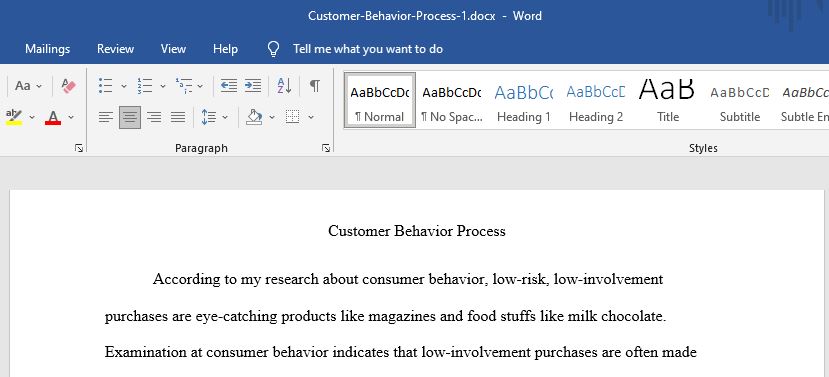Apply the Heading 1 style

[523, 102]
